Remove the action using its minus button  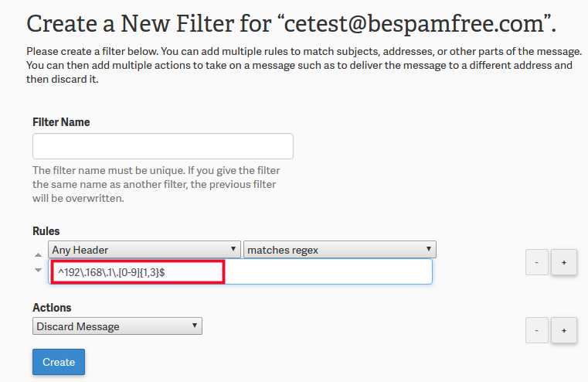[537, 330]
